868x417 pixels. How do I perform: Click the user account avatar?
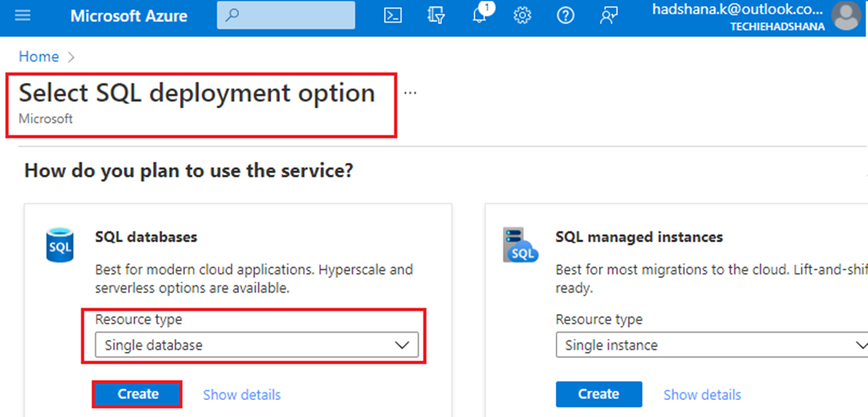846,16
